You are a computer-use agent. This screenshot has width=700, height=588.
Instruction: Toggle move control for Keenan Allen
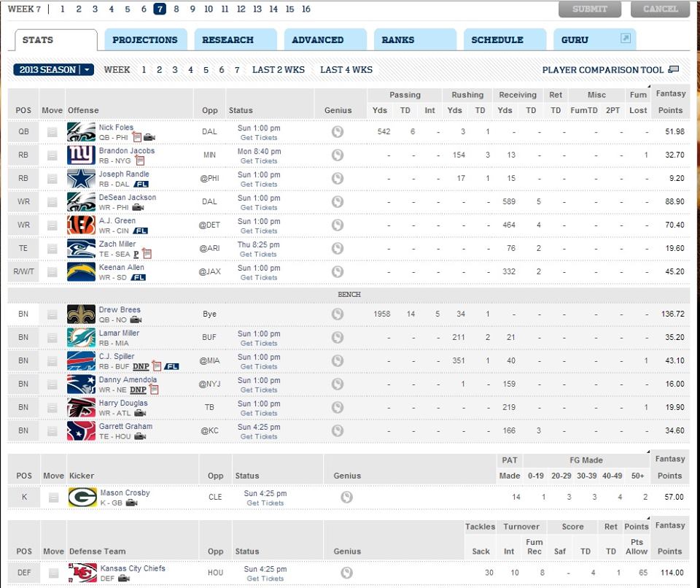(52, 271)
